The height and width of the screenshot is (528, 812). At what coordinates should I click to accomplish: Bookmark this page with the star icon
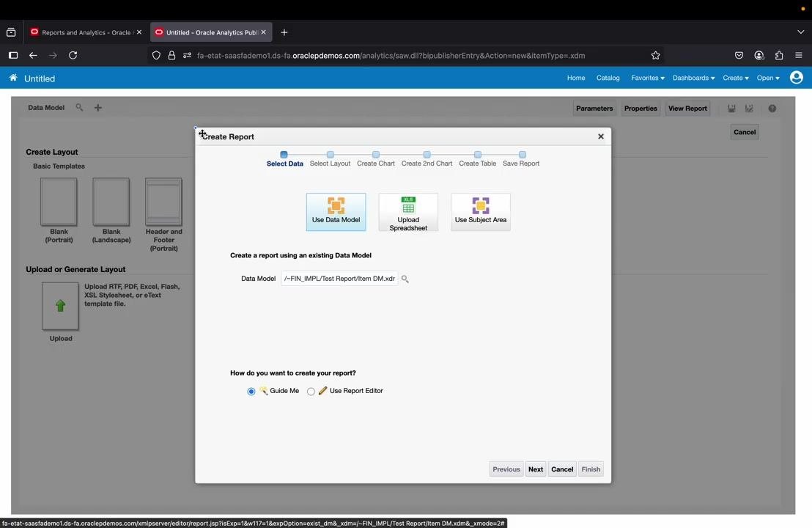click(x=656, y=56)
